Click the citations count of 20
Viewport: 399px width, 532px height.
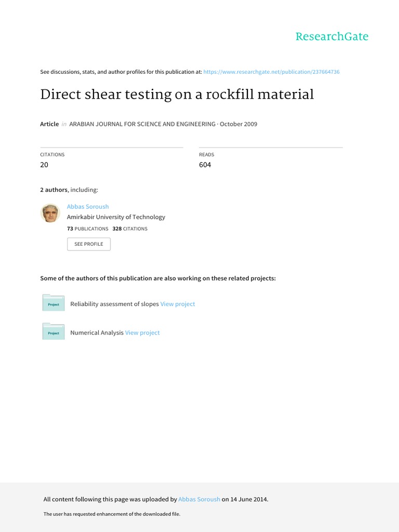pyautogui.click(x=44, y=165)
